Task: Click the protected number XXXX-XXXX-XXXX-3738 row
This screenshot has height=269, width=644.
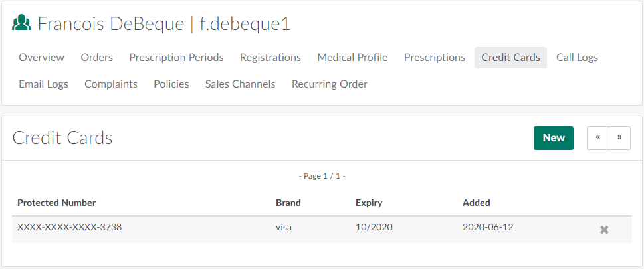Action: click(69, 228)
